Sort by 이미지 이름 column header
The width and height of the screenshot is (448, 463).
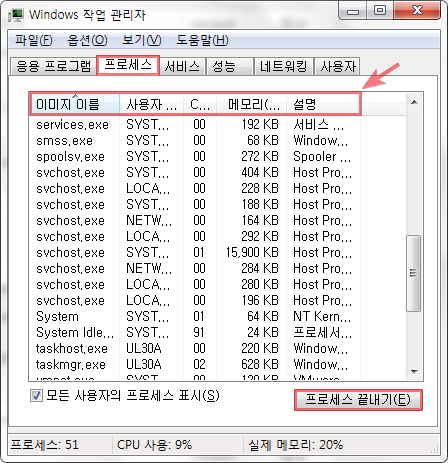(75, 105)
